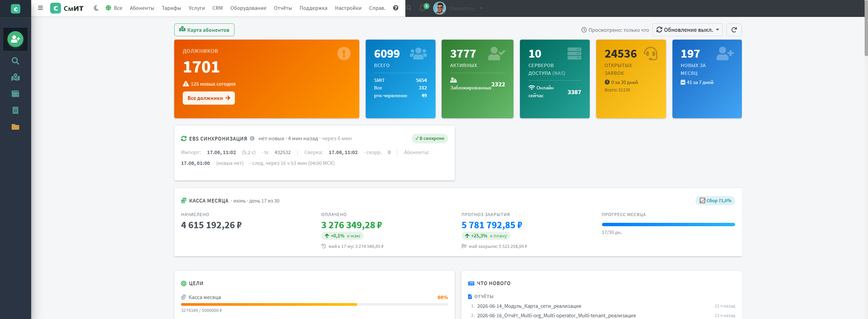Click the Касса месяца goal progress bar
This screenshot has height=319, width=868.
coord(315,304)
